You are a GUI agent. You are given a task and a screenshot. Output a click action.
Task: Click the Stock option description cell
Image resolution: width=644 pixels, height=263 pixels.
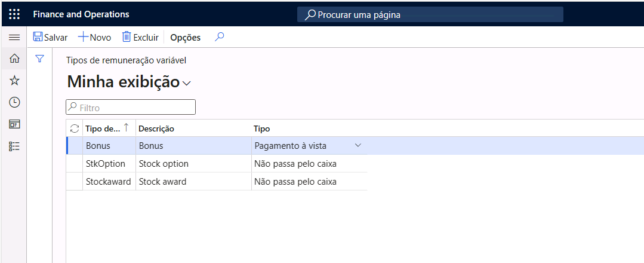coord(193,164)
